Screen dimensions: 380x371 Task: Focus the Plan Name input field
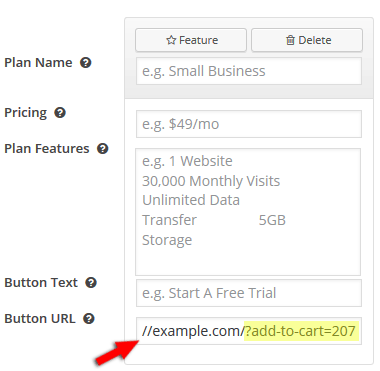[x=249, y=71]
